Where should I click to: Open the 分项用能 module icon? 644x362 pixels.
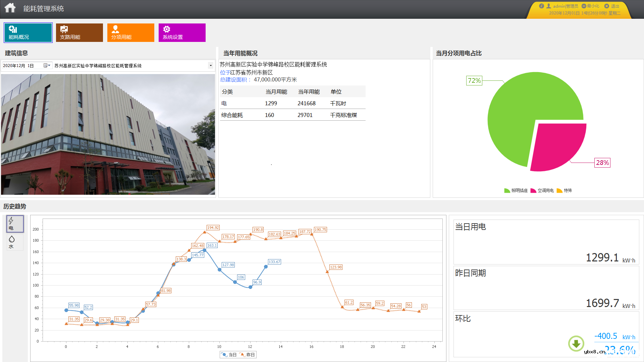click(115, 29)
